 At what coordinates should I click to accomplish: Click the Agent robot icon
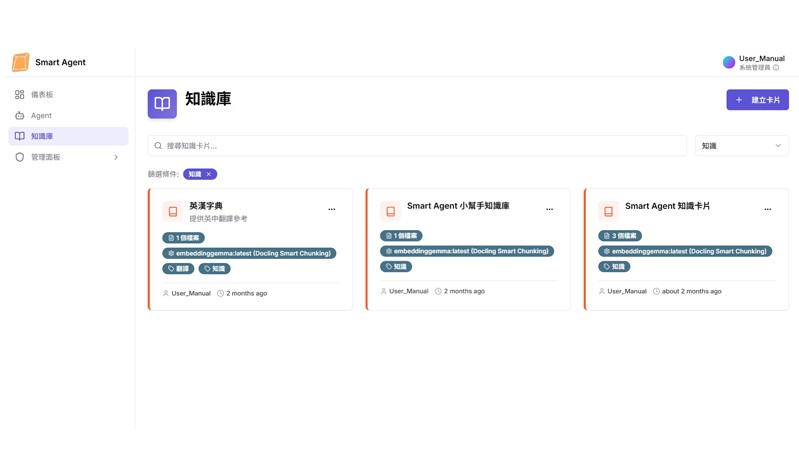tap(19, 116)
